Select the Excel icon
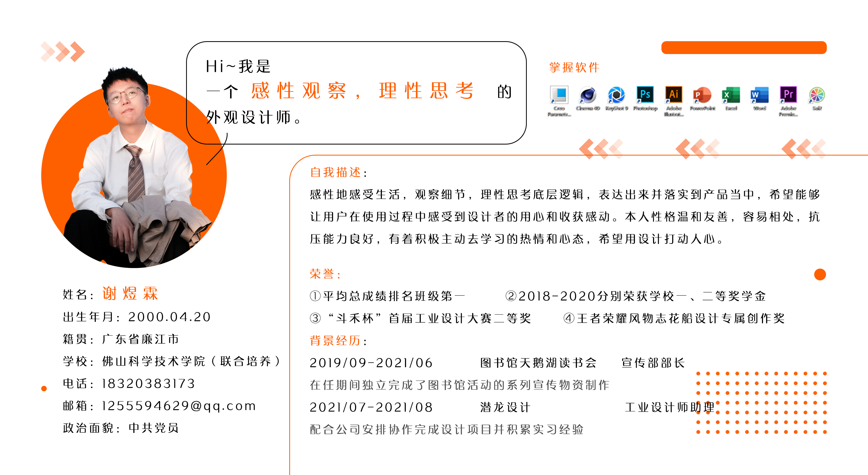The height and width of the screenshot is (475, 868). [x=731, y=95]
